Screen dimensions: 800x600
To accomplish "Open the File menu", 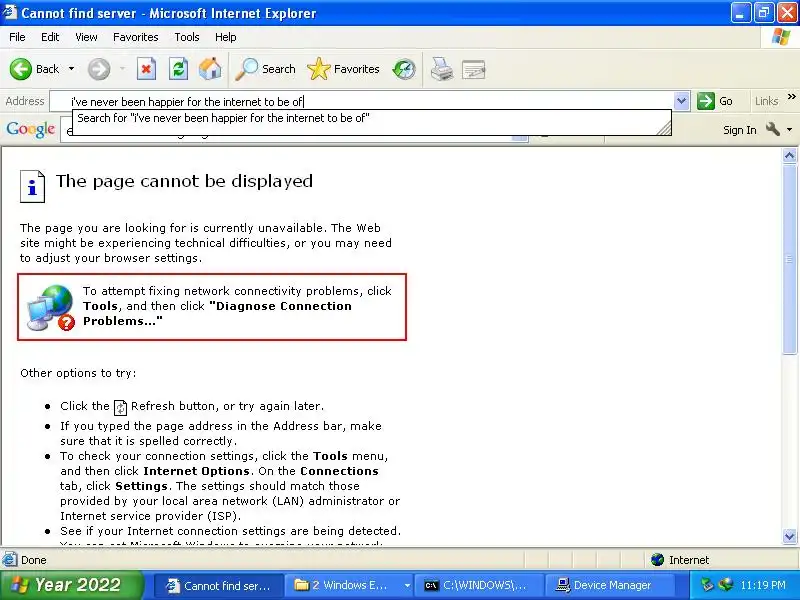I will (x=17, y=37).
